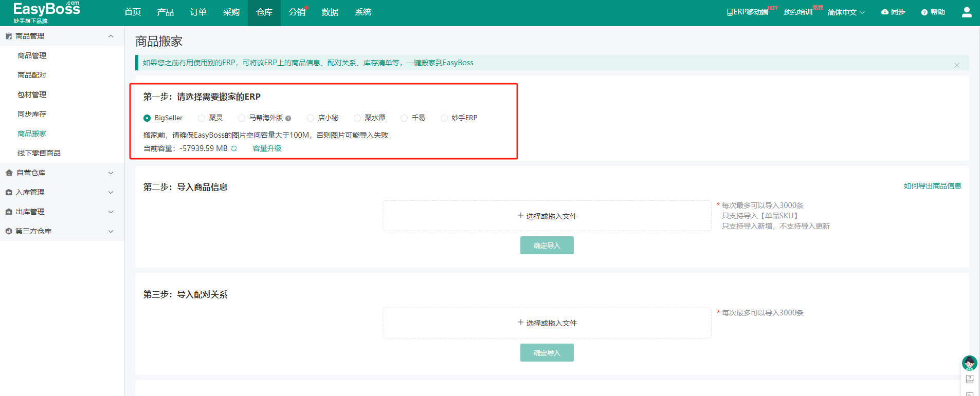Select the 千易 radio option
Screen dimensions: 980x396
(x=404, y=118)
